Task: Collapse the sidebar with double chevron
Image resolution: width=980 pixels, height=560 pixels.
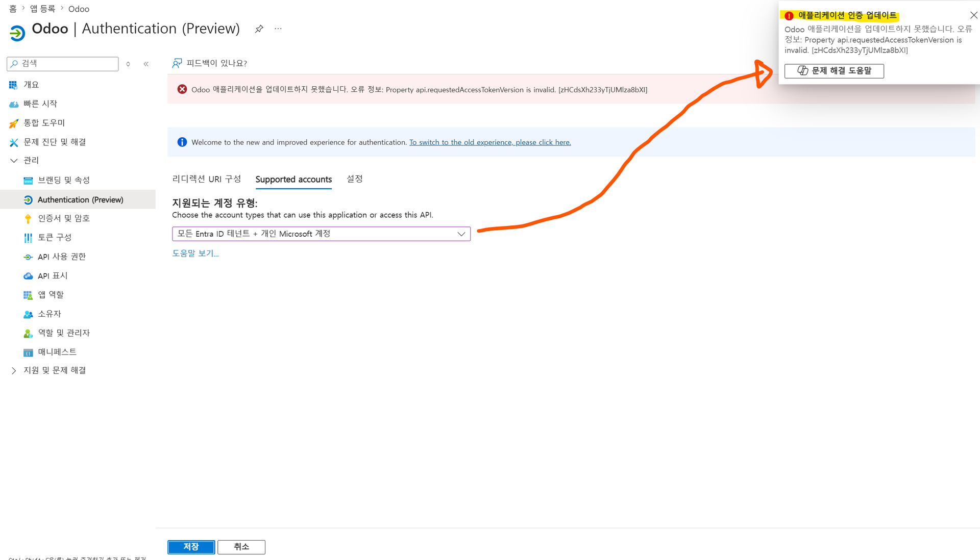Action: (146, 64)
